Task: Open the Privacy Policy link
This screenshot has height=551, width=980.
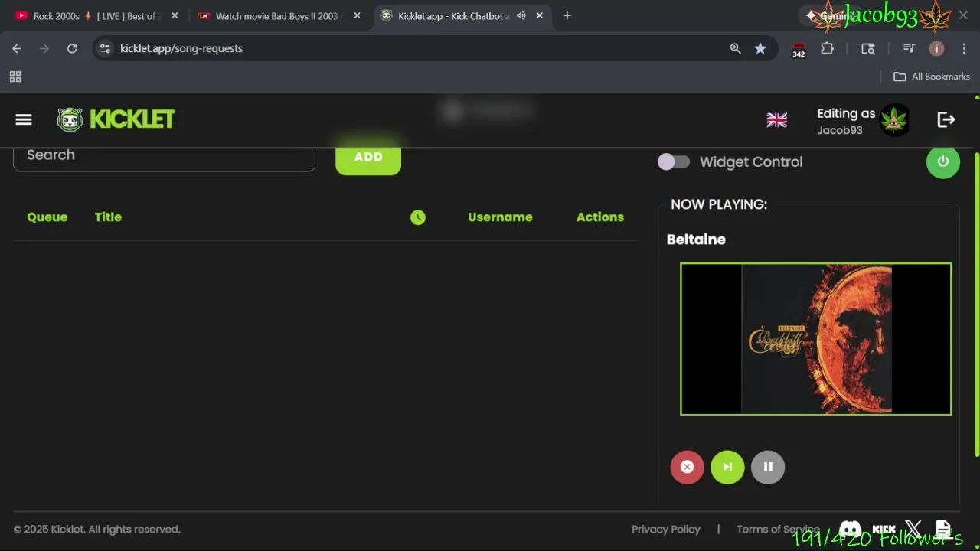Action: pos(666,529)
